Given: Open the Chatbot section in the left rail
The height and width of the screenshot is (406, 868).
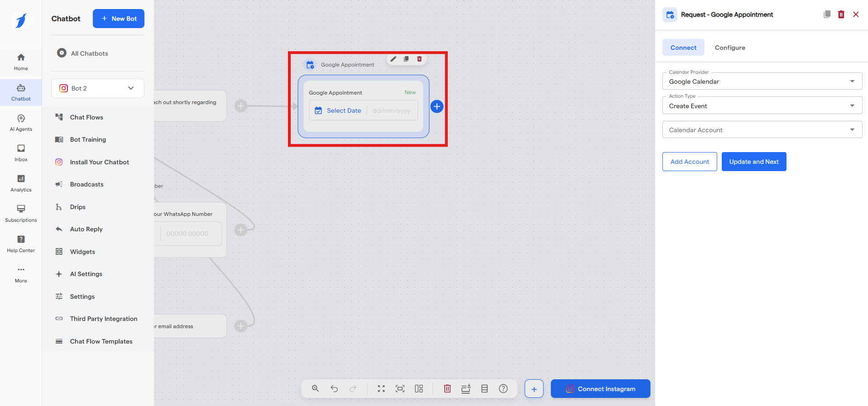Looking at the screenshot, I should coord(21,92).
